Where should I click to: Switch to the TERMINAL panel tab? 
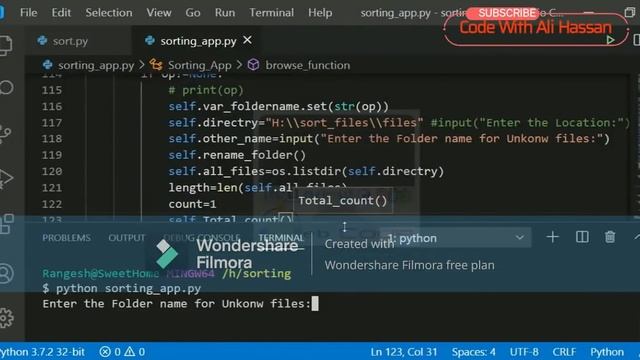[281, 238]
